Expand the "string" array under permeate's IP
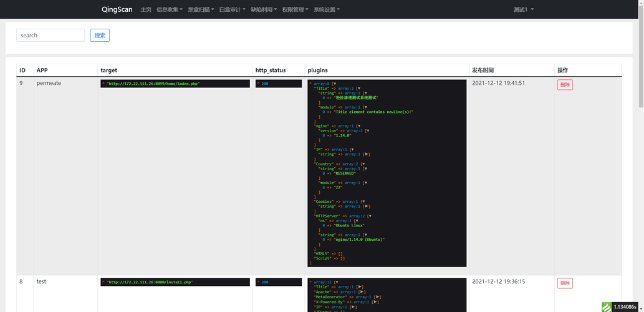644x312 pixels. pos(367,154)
